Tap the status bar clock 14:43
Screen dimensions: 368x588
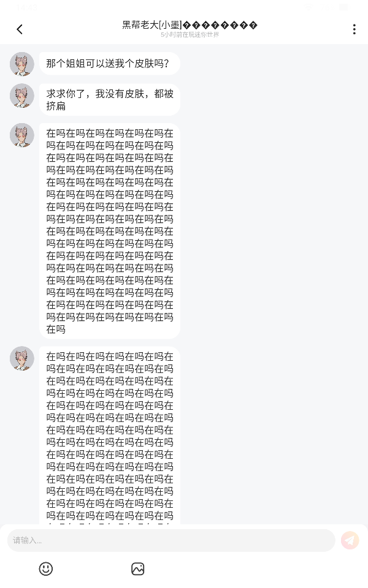(x=27, y=7)
